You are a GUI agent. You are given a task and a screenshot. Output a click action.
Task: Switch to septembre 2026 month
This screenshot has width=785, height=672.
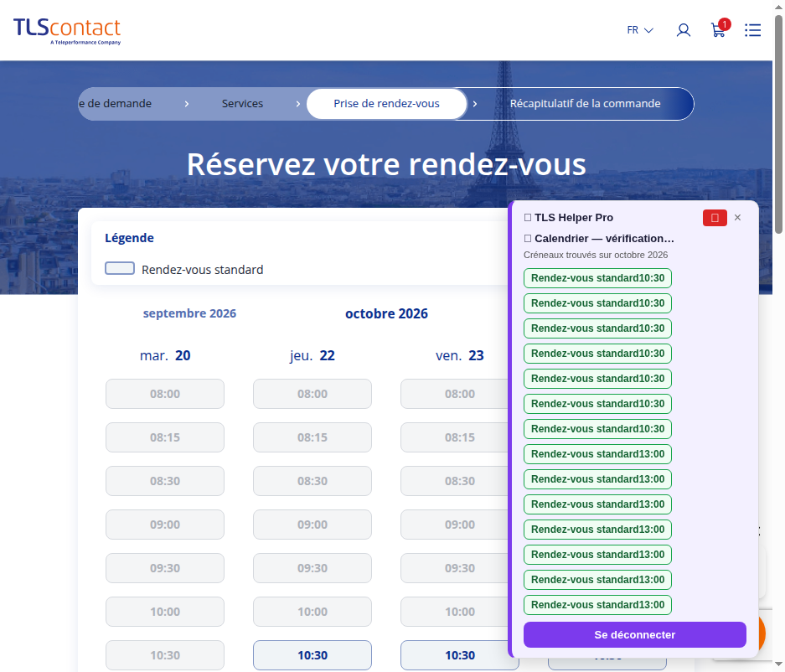tap(189, 313)
